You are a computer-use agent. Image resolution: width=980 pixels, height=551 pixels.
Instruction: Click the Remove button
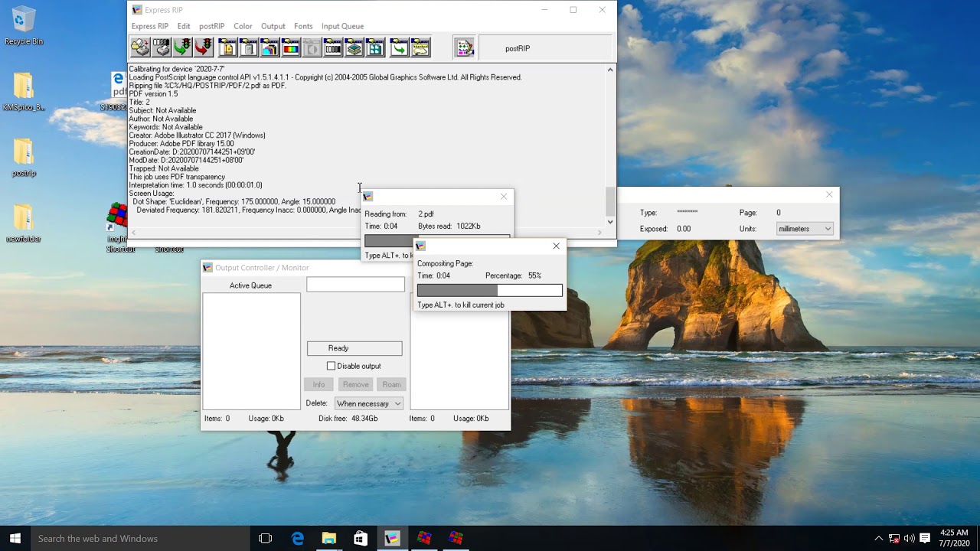pos(355,384)
